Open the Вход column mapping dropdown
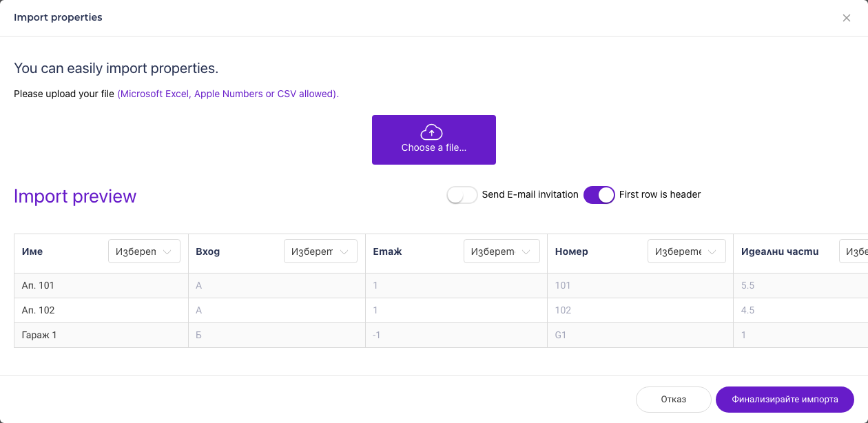 point(320,251)
